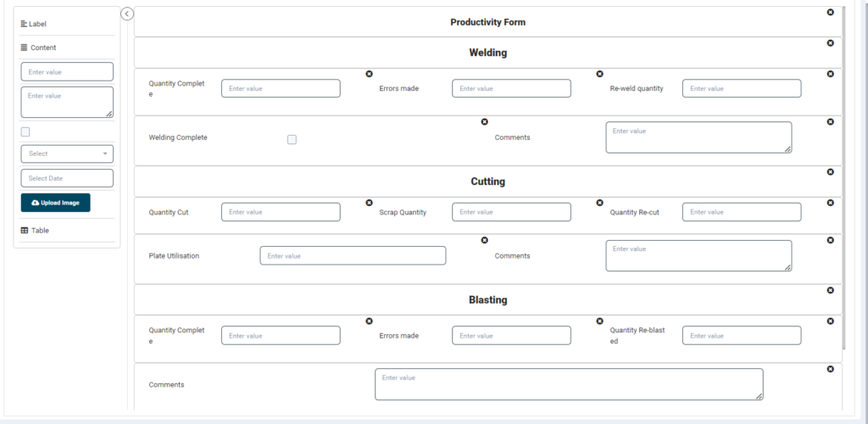The image size is (868, 424).
Task: Toggle the checkbox component in the sidebar
Action: pos(25,131)
